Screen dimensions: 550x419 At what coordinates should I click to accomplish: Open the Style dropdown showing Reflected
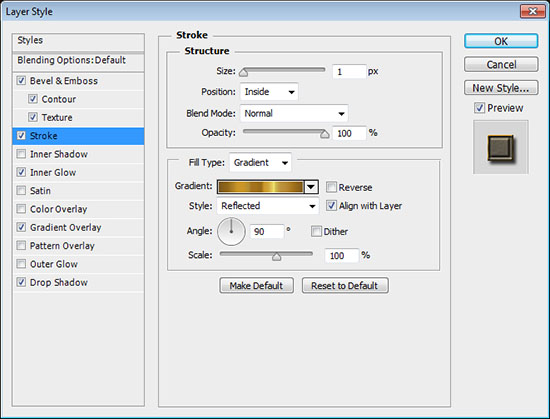coord(268,205)
